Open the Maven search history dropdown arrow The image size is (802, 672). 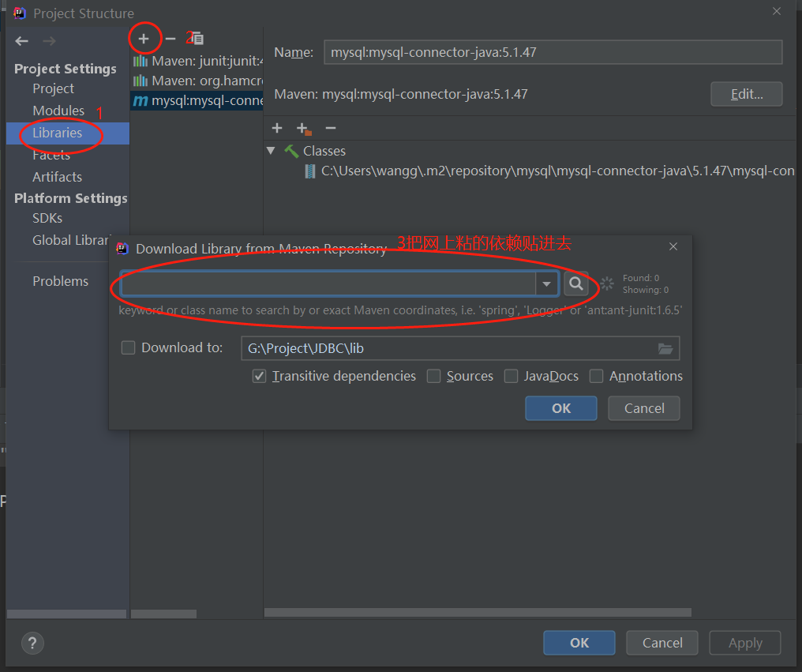pos(546,283)
